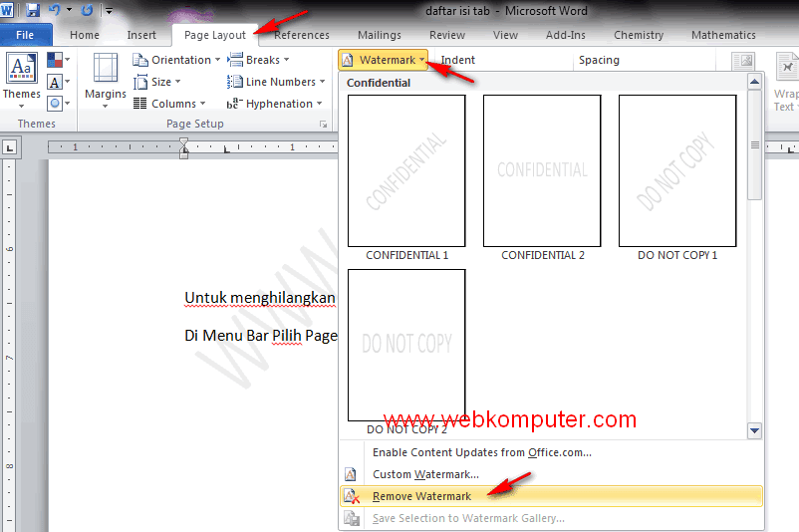The width and height of the screenshot is (799, 532).
Task: Open the Line Numbers dropdown
Action: click(x=276, y=82)
